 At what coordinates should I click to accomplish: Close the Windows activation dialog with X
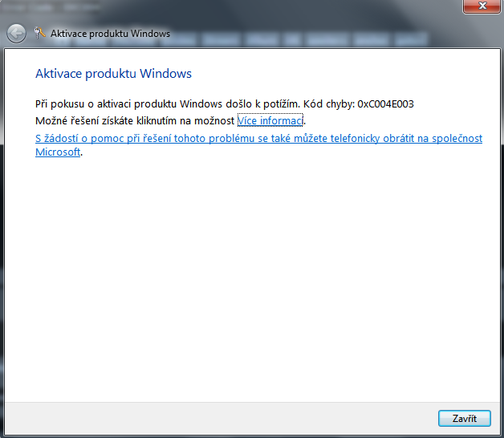coord(482,6)
